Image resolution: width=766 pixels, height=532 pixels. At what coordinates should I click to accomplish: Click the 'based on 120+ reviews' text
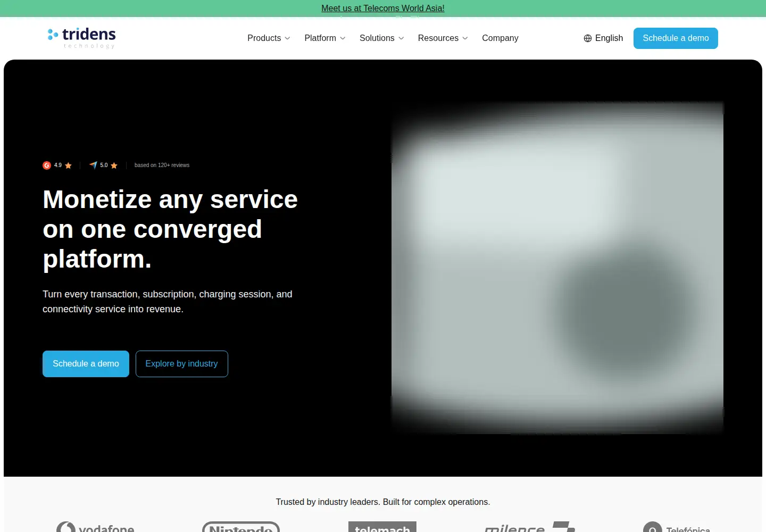click(162, 165)
